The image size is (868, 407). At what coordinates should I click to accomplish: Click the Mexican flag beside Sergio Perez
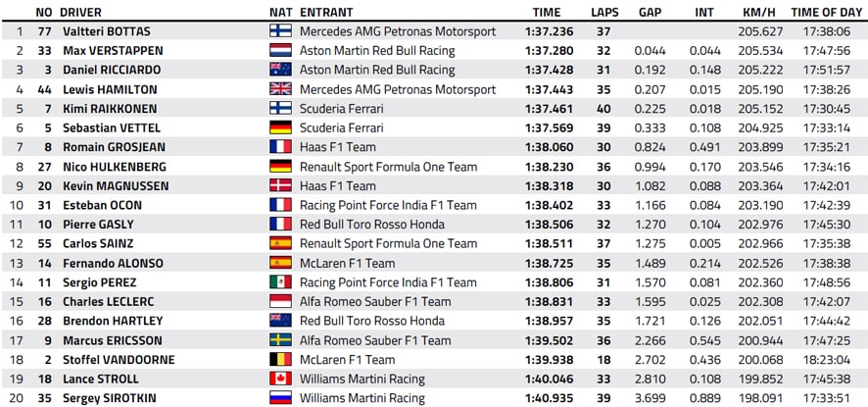(x=280, y=282)
